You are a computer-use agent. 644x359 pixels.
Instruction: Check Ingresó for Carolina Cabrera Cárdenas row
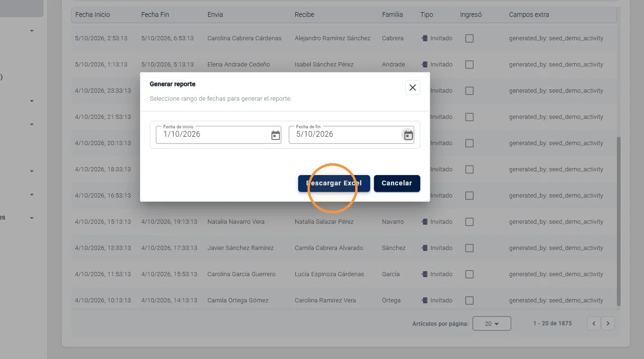(469, 38)
